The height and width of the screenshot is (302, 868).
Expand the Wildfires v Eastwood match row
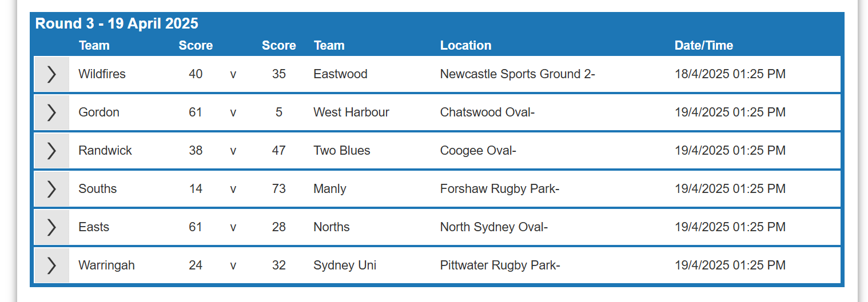(51, 74)
